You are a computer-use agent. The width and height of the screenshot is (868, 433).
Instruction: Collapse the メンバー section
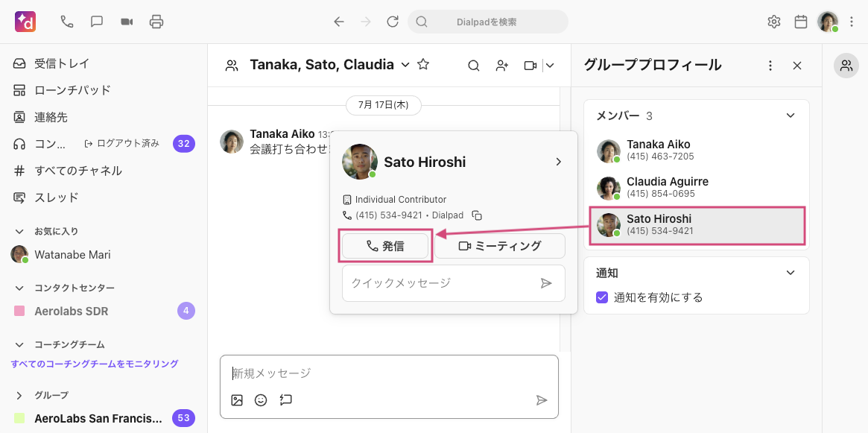coord(791,116)
